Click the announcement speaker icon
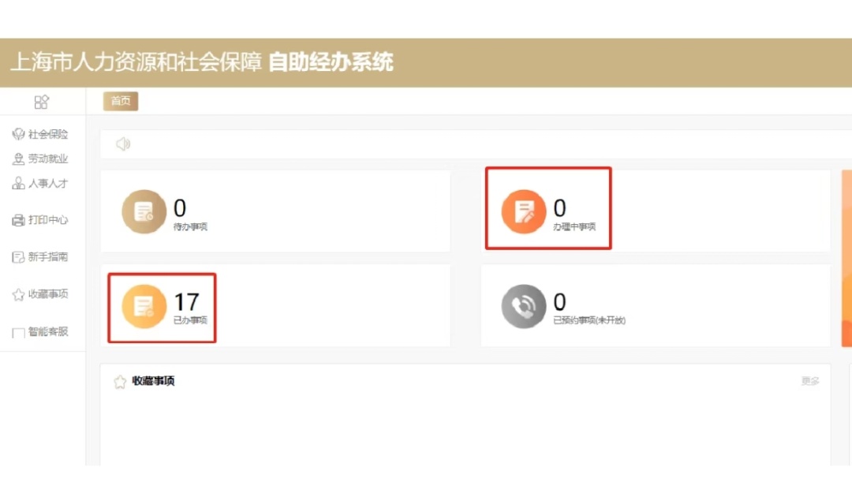This screenshot has width=852, height=504. tap(122, 144)
